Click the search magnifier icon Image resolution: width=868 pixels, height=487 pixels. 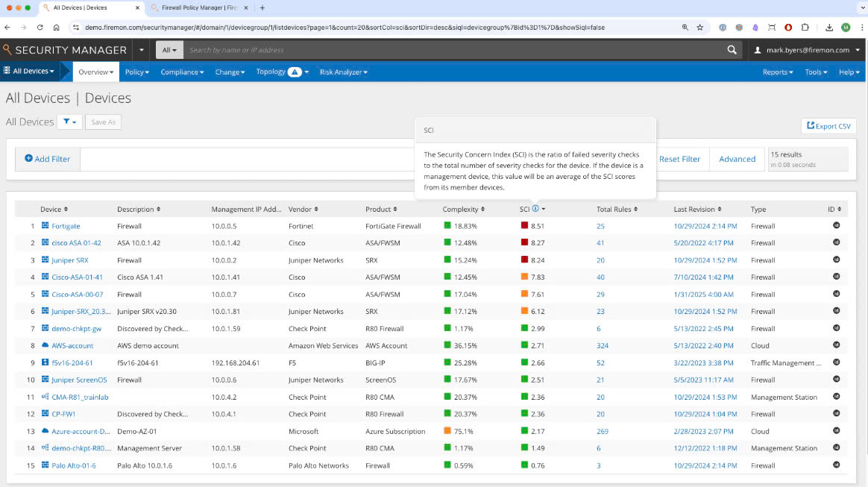point(732,50)
